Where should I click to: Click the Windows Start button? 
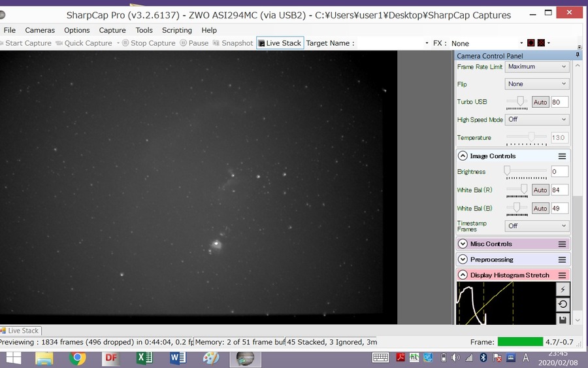tap(14, 358)
